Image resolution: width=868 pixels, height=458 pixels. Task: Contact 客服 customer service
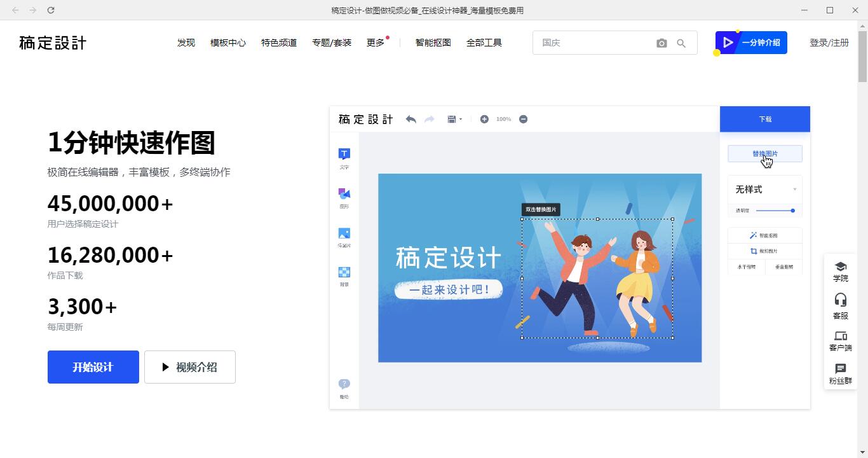(841, 306)
